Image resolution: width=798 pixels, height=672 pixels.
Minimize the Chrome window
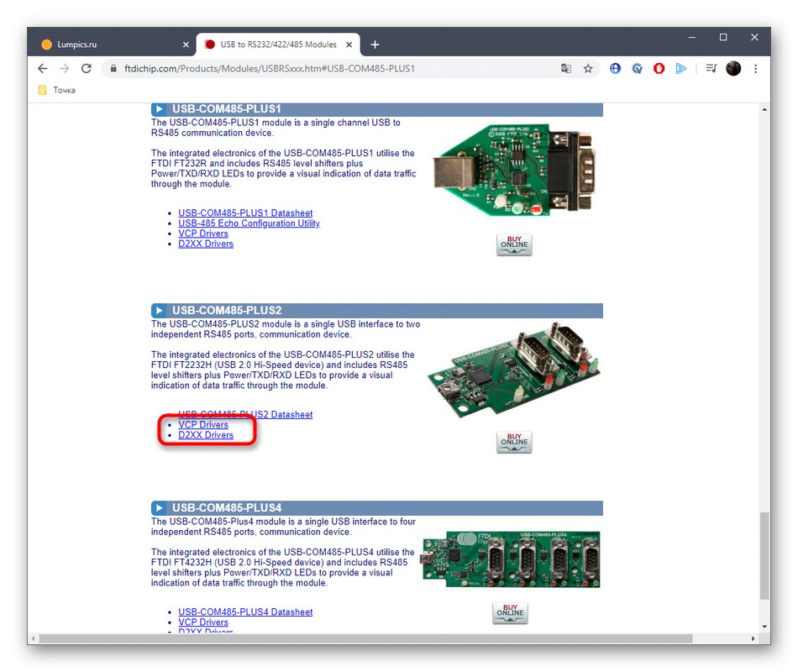(x=691, y=37)
